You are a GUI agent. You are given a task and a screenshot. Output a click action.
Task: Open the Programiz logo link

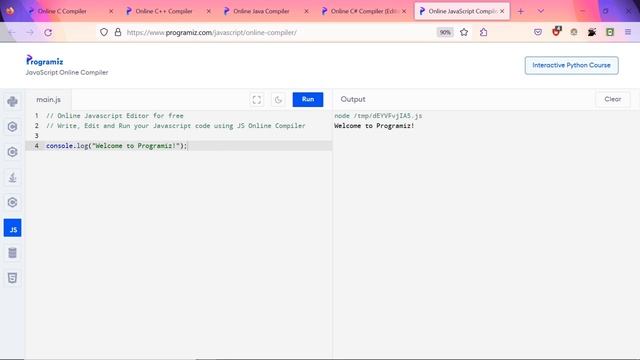(44, 60)
